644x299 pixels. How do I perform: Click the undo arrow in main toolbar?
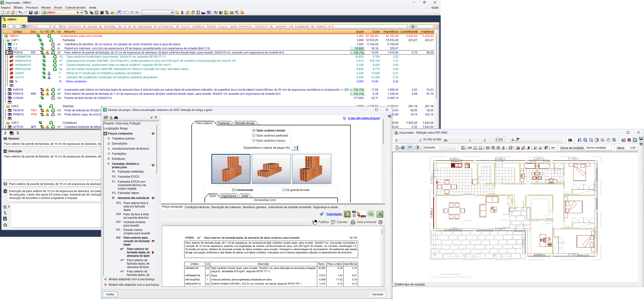(x=20, y=12)
